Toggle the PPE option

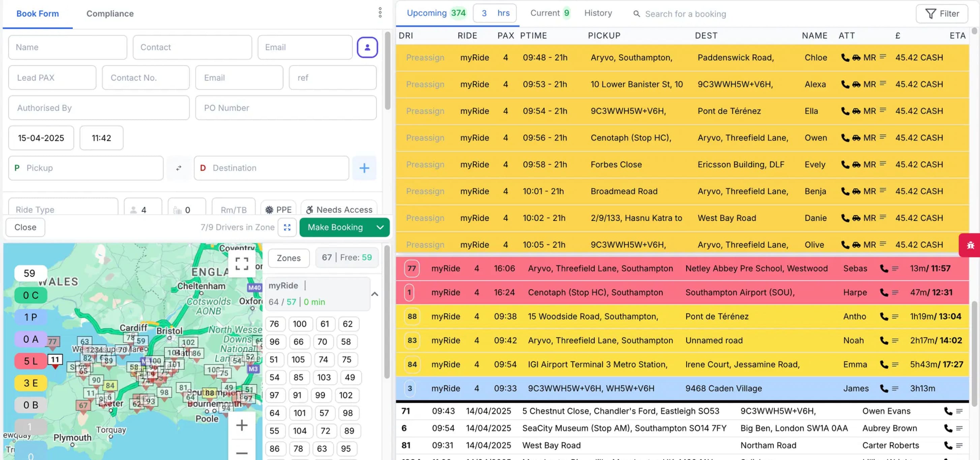click(279, 209)
